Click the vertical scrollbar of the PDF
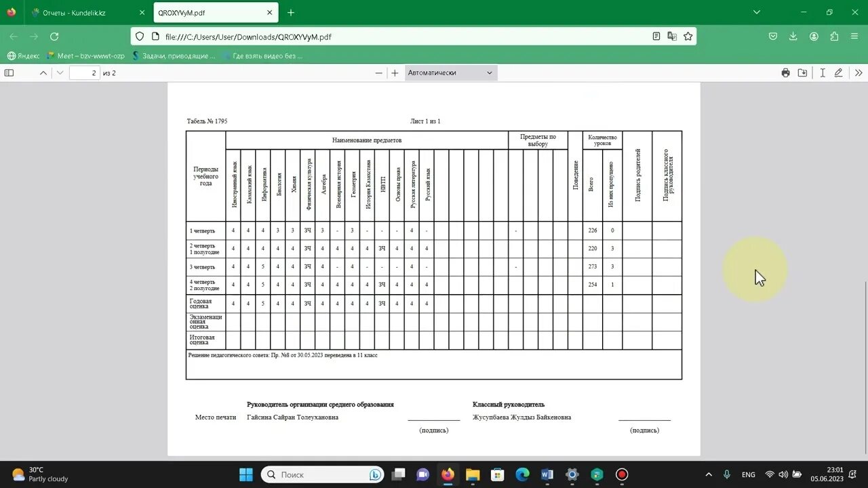This screenshot has width=868, height=488. click(865, 367)
